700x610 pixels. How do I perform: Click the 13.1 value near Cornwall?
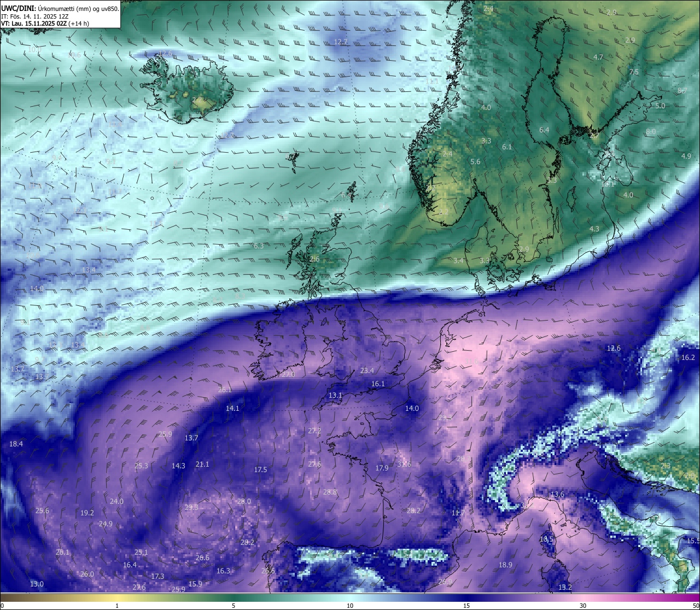[x=335, y=395]
